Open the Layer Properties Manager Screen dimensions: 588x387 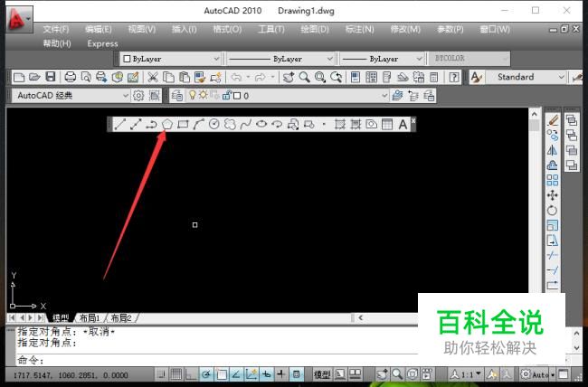coord(177,96)
